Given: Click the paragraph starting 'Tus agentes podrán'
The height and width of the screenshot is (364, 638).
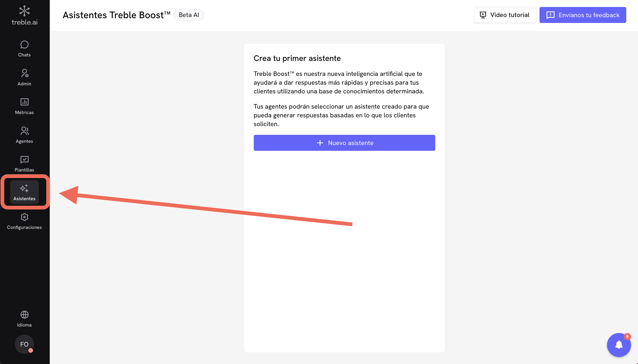Looking at the screenshot, I should click(x=341, y=115).
